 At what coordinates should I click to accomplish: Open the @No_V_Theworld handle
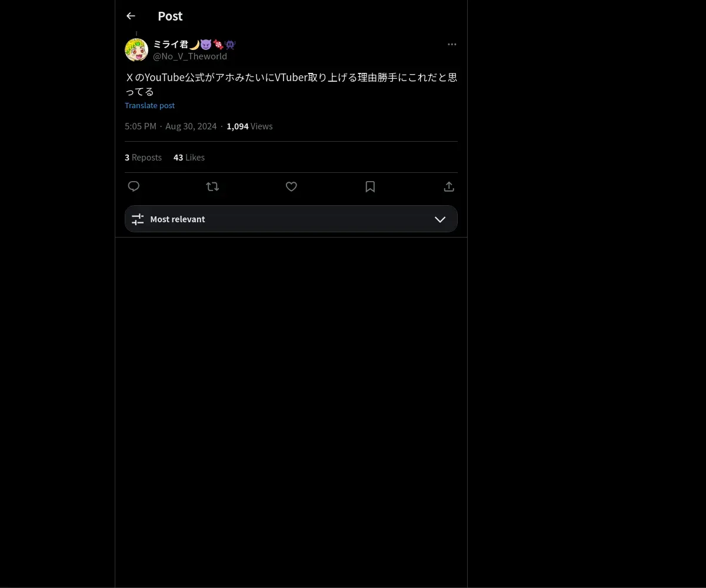click(x=190, y=56)
